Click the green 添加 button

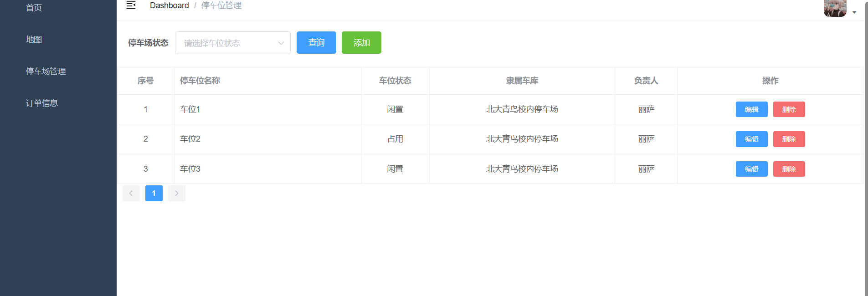(x=361, y=42)
